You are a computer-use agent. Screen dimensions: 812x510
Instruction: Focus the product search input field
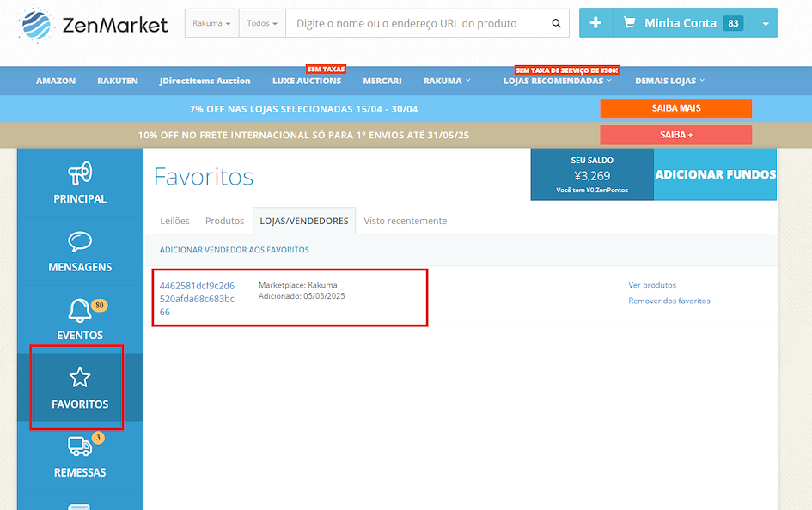pos(417,24)
